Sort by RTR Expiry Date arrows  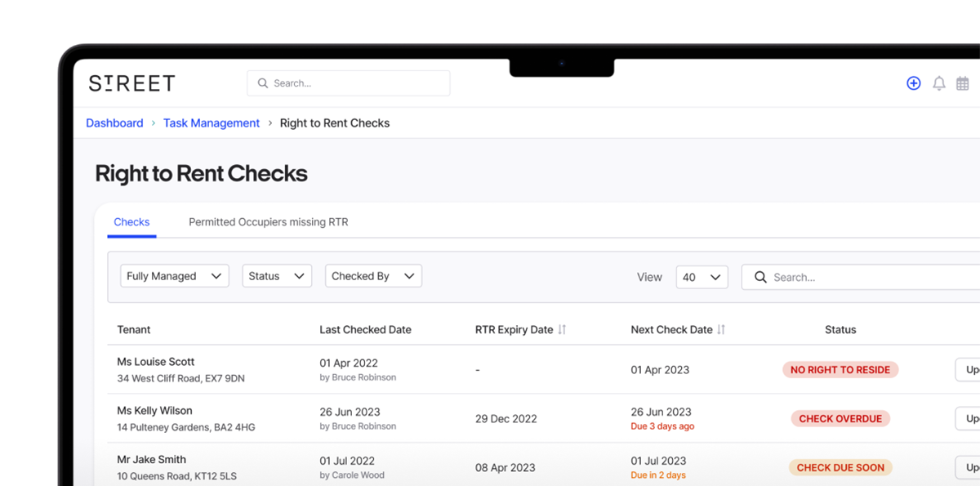tap(562, 330)
